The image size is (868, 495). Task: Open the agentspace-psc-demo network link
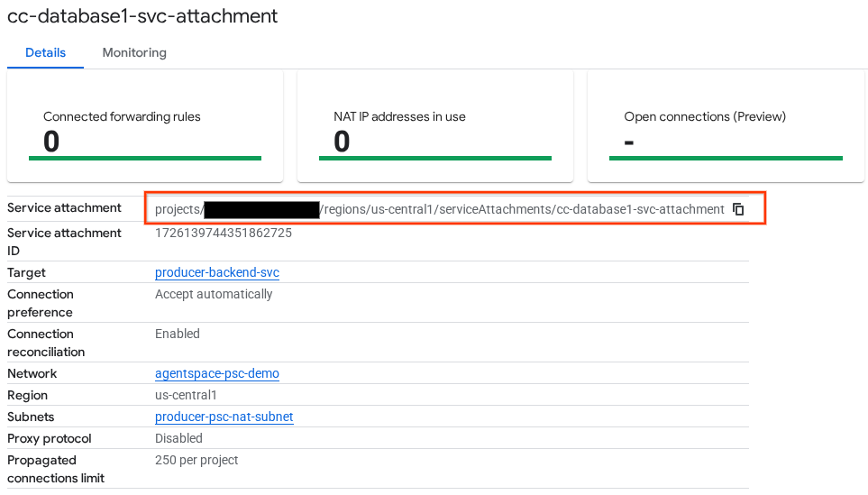(x=216, y=373)
